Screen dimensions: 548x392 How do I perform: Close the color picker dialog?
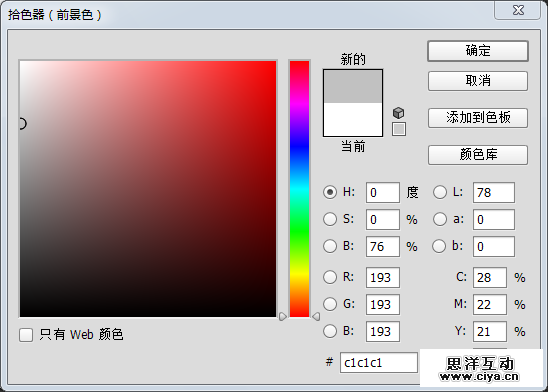pyautogui.click(x=518, y=10)
